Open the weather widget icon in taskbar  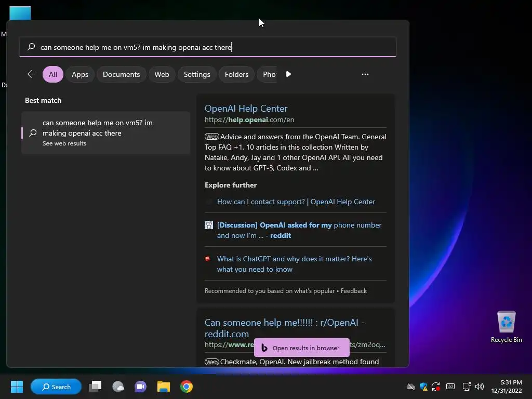(118, 387)
